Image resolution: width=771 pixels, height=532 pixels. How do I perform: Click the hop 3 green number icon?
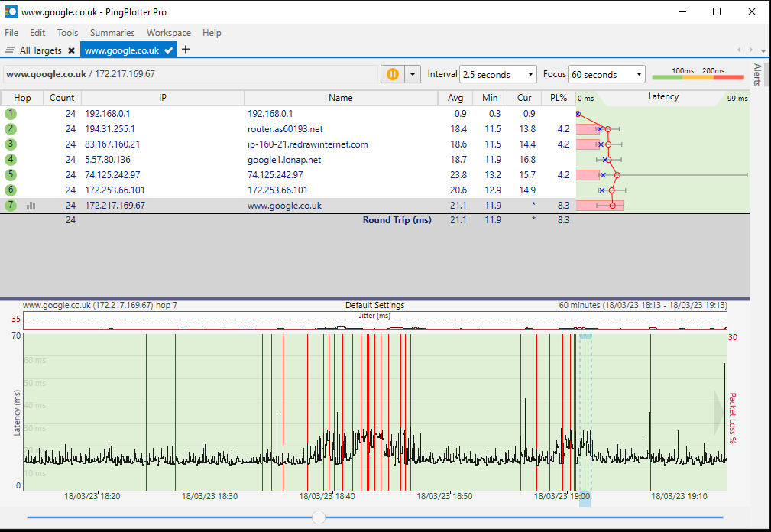pyautogui.click(x=10, y=144)
